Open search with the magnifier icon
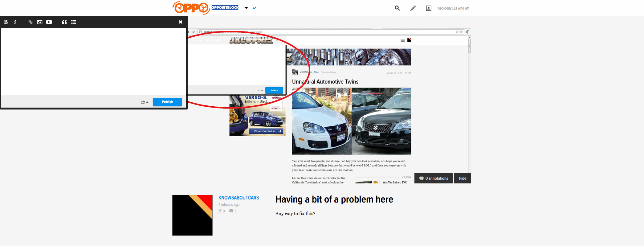This screenshot has height=246, width=644. click(397, 8)
